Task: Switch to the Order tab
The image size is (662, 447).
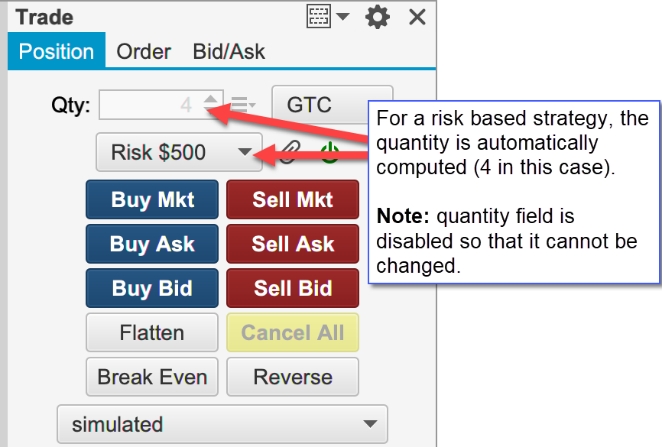Action: pyautogui.click(x=144, y=52)
